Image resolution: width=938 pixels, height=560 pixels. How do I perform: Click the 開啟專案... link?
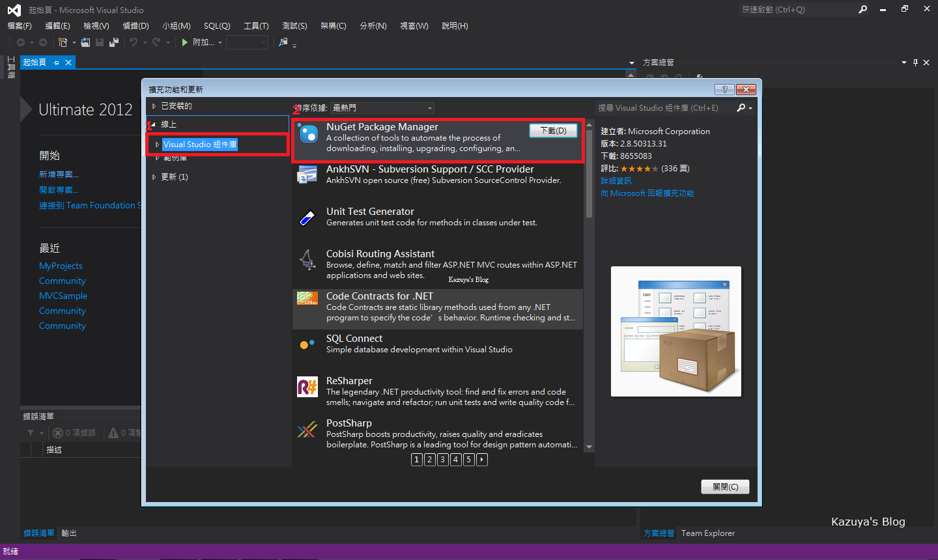coord(59,190)
